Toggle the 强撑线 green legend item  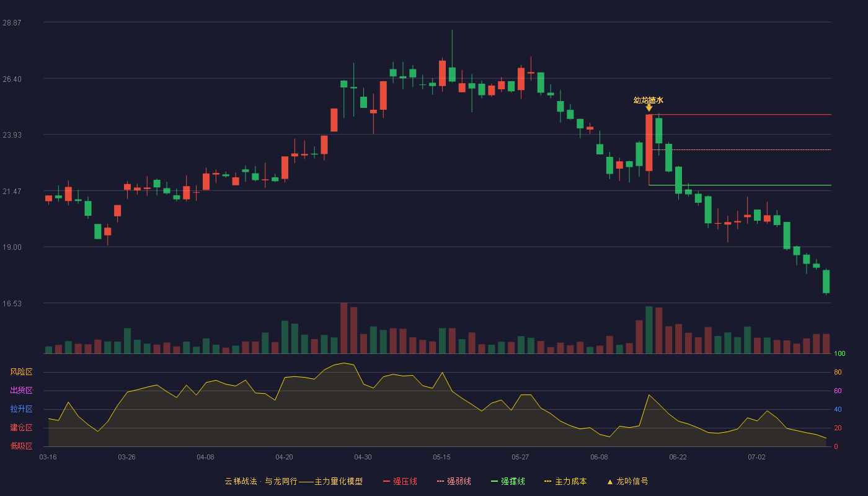pyautogui.click(x=508, y=481)
